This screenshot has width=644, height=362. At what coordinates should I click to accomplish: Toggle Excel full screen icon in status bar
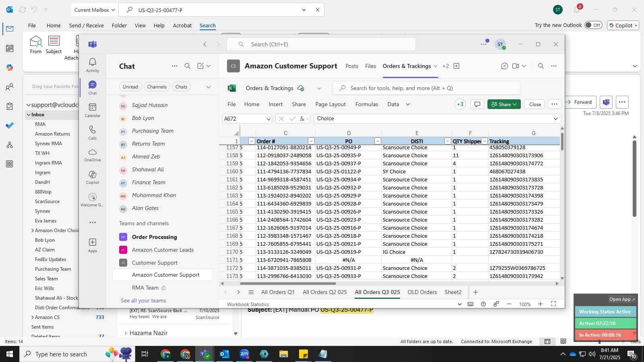pyautogui.click(x=553, y=304)
